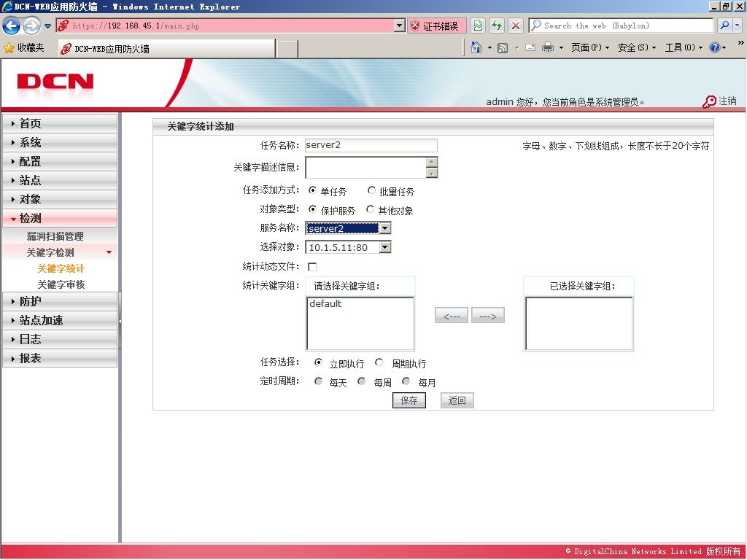
Task: Select the 批量任务 radio button
Action: 371,190
